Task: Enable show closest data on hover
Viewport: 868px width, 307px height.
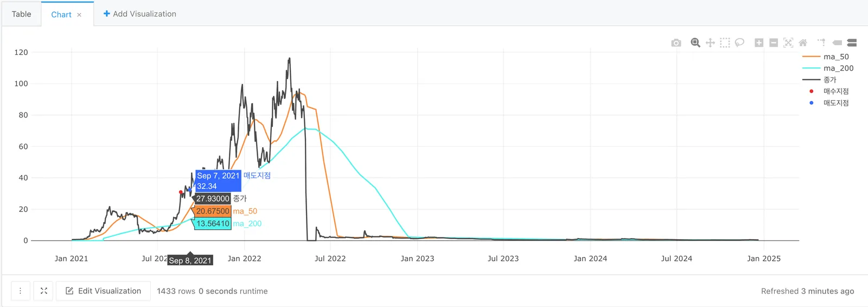Action: (837, 43)
